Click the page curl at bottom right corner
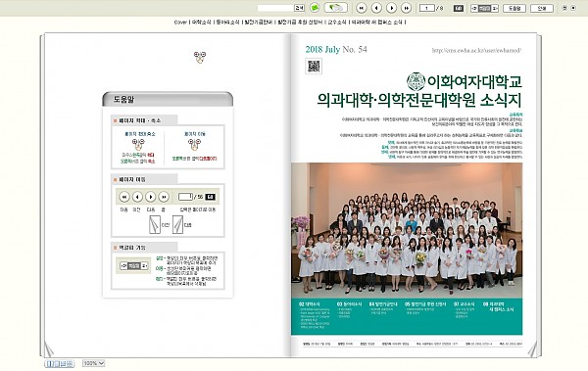 click(x=532, y=349)
